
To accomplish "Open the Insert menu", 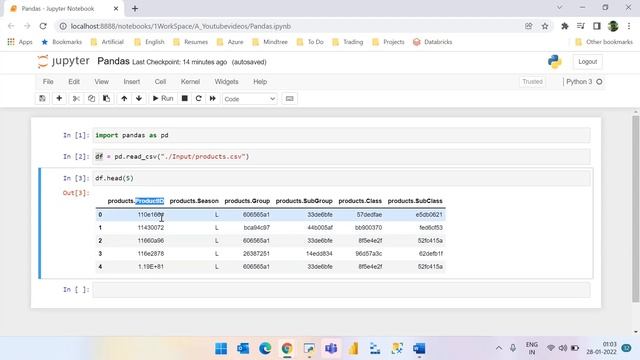I will pos(132,82).
